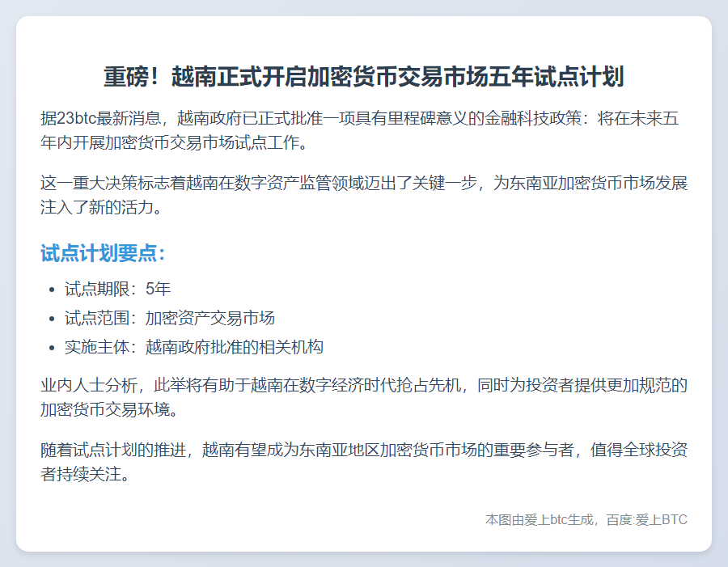Click the headline about Vietnam's crypto pilot plan
728x567 pixels.
[364, 78]
